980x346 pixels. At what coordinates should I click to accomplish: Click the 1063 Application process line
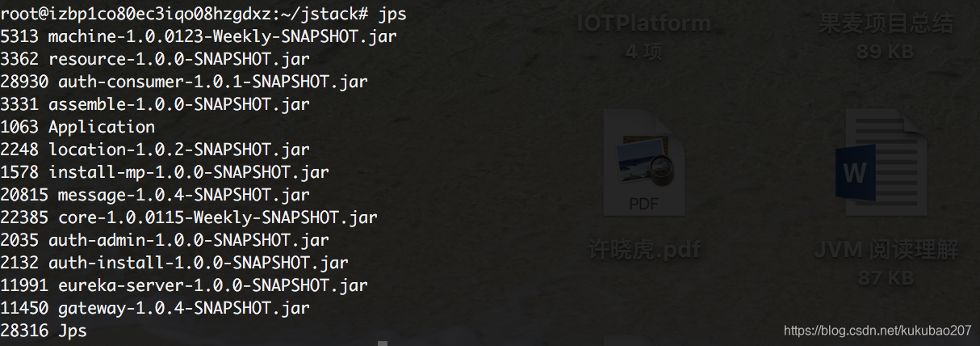click(77, 127)
